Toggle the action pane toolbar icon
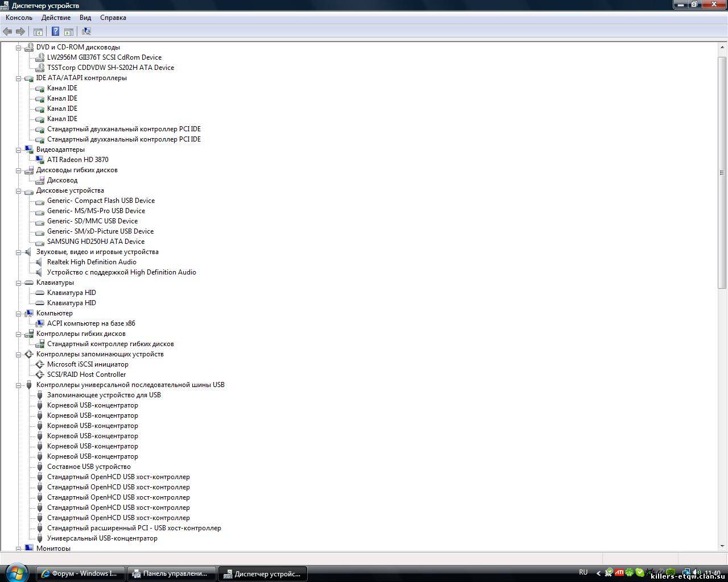 [69, 31]
